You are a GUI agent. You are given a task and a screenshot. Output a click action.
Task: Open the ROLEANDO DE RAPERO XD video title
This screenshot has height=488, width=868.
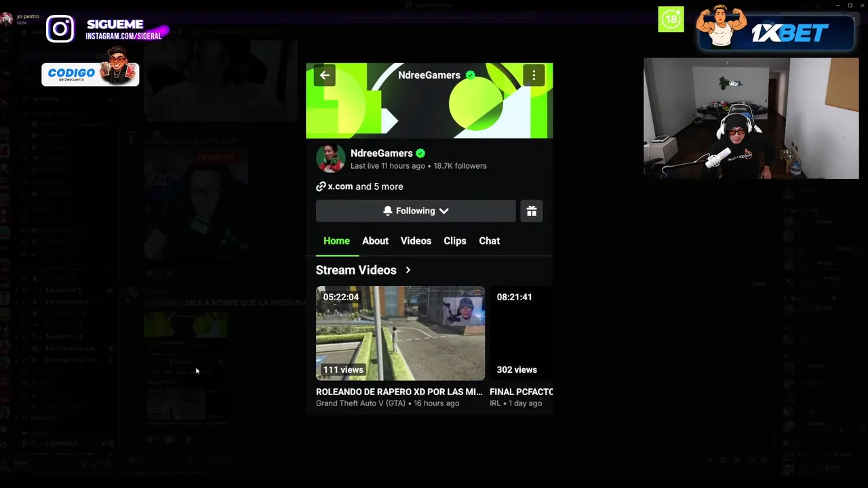tap(399, 392)
